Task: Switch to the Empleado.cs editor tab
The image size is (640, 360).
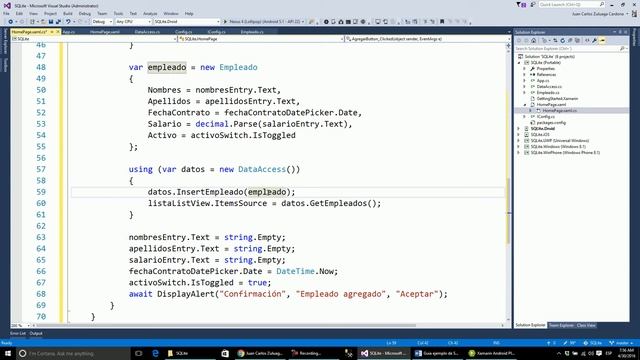Action: 252,32
